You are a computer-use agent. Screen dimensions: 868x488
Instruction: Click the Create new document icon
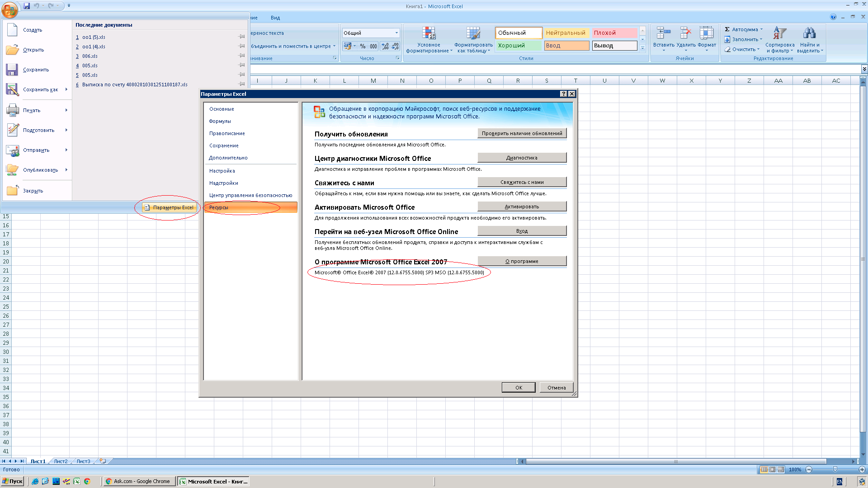[12, 30]
